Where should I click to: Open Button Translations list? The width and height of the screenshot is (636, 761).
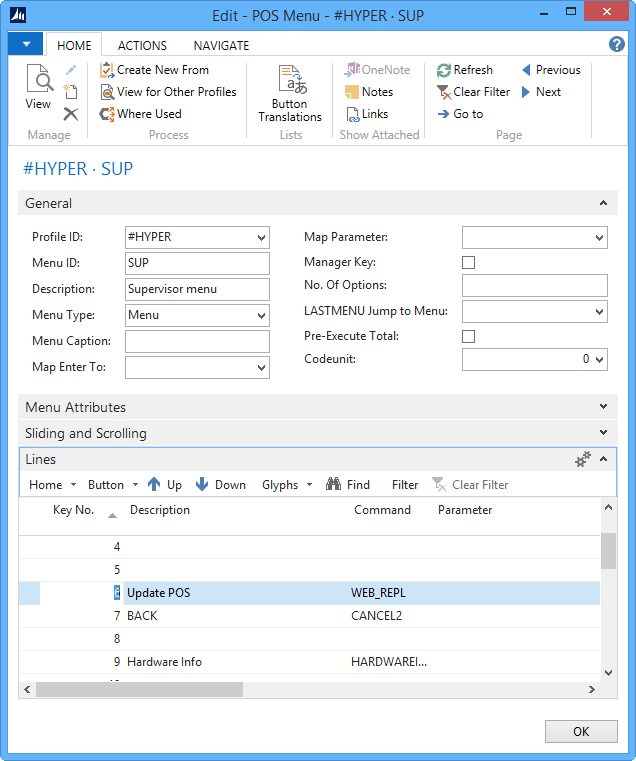(x=290, y=94)
